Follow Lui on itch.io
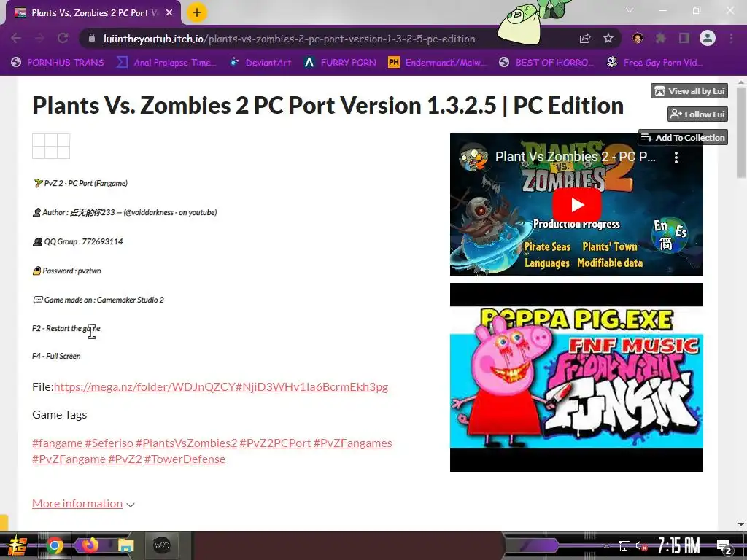Screen dimensions: 747x560 pyautogui.click(x=697, y=114)
